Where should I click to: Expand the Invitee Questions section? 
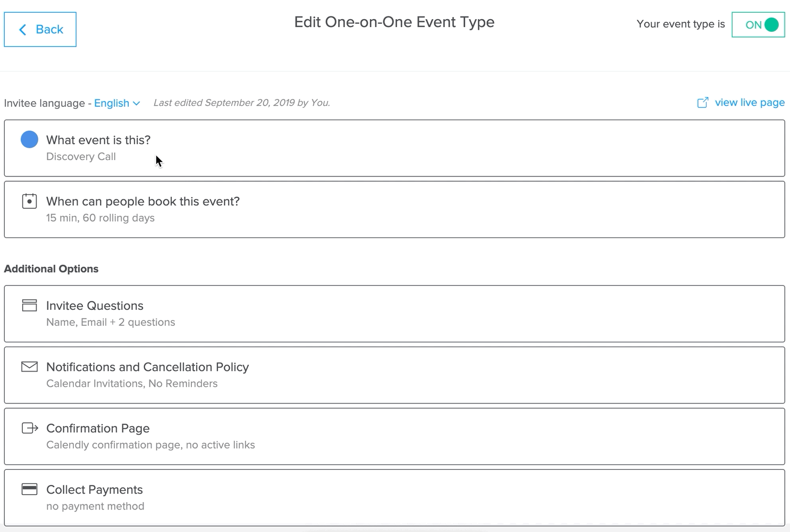(394, 314)
